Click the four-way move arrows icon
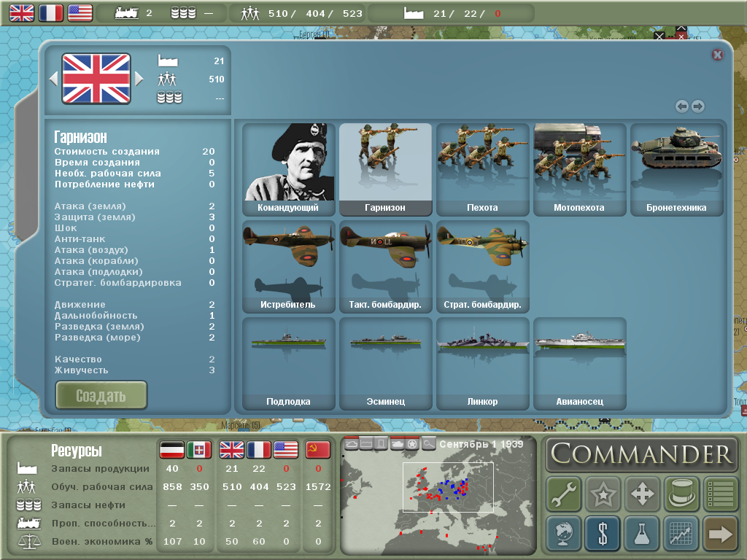 [x=642, y=494]
